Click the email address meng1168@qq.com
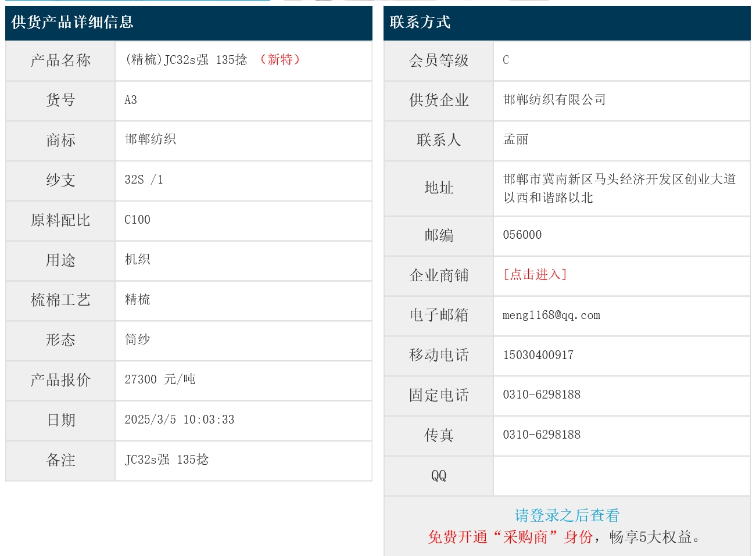The image size is (756, 556). coord(551,315)
